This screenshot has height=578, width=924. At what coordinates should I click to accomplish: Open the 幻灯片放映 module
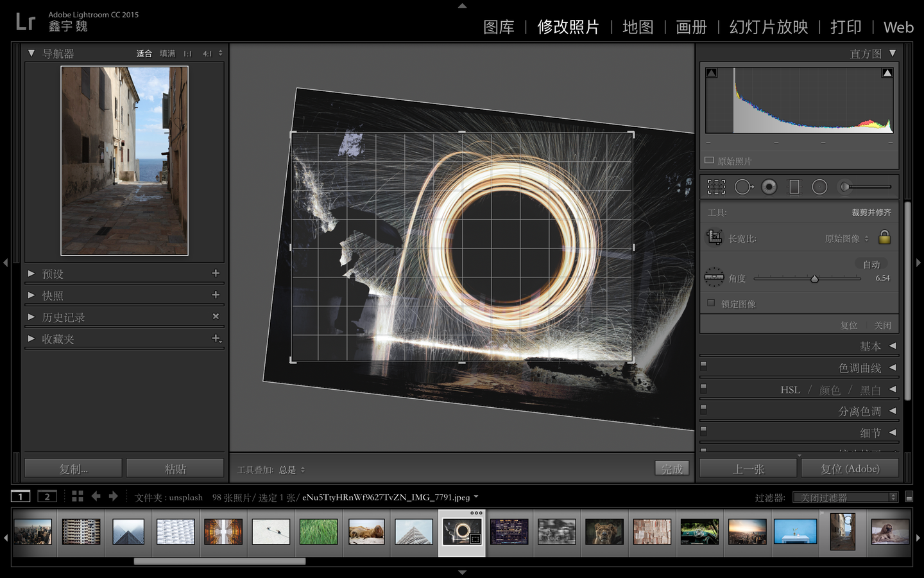click(x=769, y=27)
